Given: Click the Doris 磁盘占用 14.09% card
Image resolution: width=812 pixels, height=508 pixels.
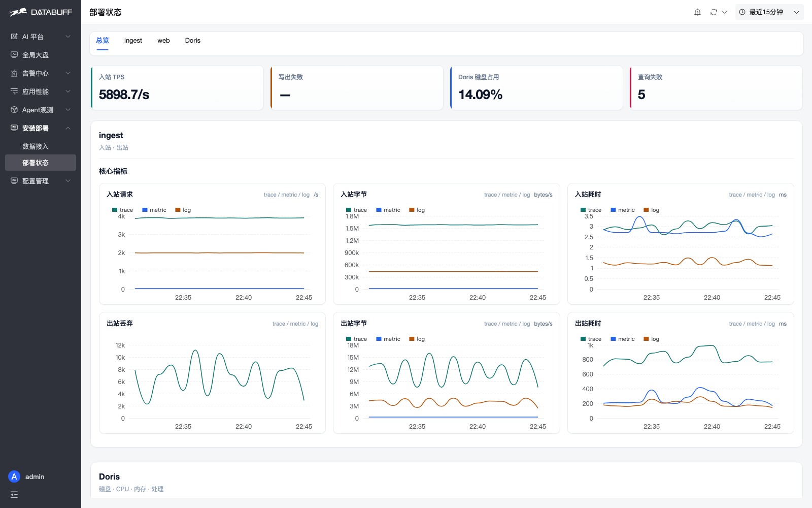Looking at the screenshot, I should [x=536, y=87].
